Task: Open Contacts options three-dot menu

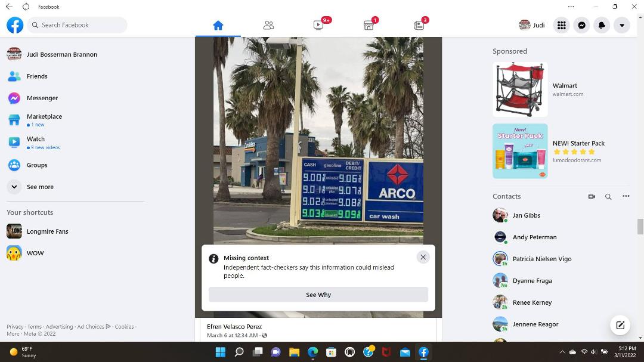Action: tap(626, 196)
